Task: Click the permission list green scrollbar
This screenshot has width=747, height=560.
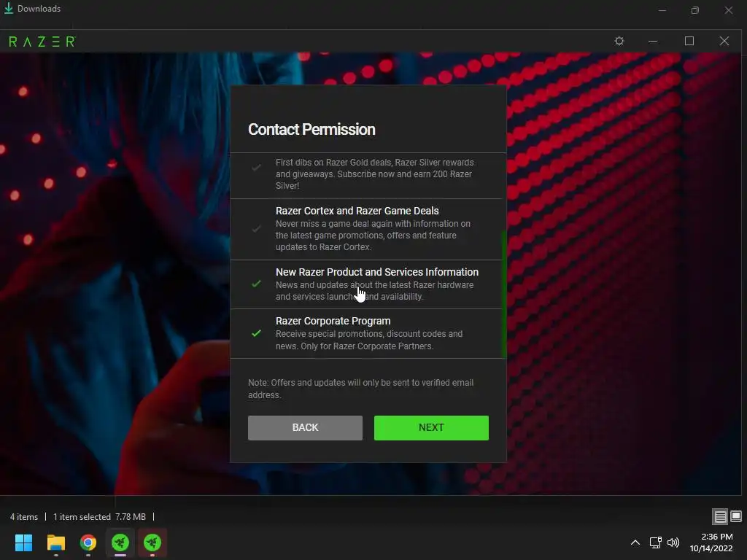Action: coord(504,294)
